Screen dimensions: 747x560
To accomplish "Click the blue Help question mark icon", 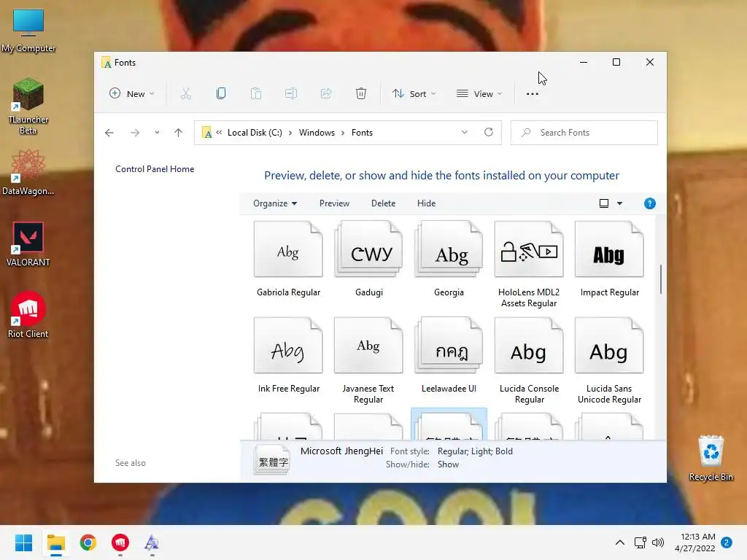I will tap(649, 204).
